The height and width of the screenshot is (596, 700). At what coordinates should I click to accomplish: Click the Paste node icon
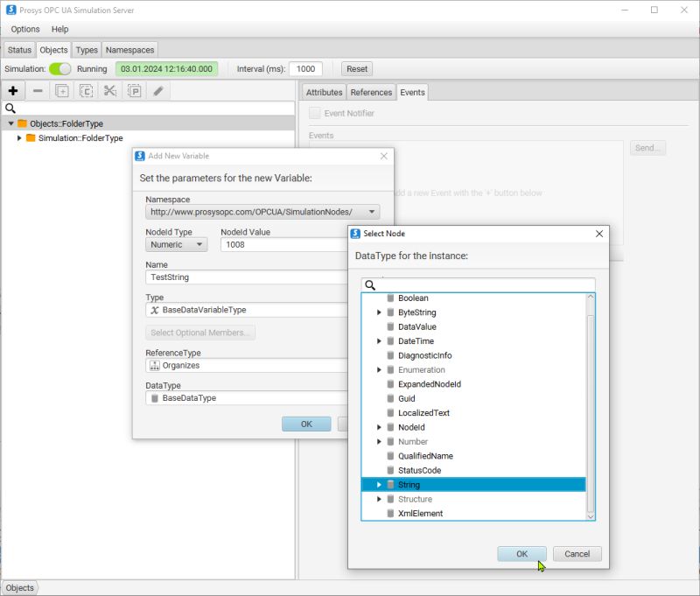tap(133, 90)
